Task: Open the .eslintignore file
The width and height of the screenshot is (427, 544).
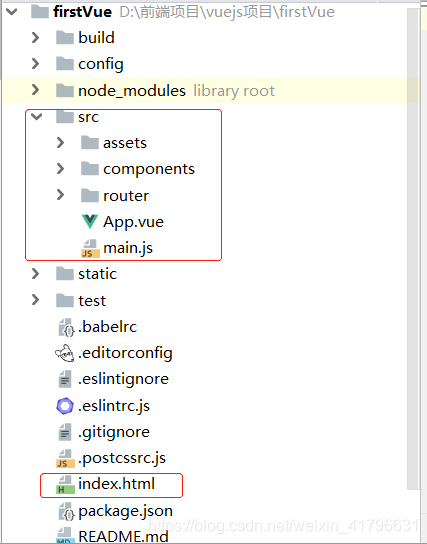Action: click(x=123, y=379)
